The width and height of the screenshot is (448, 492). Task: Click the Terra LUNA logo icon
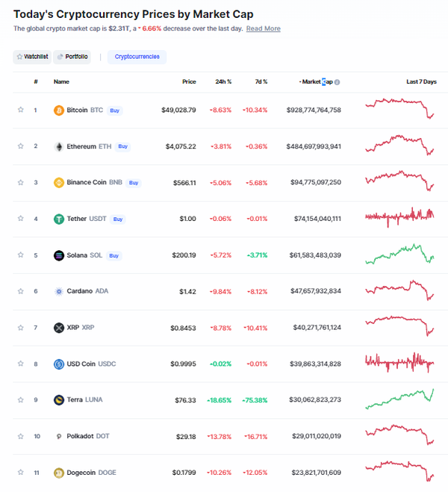coord(59,400)
